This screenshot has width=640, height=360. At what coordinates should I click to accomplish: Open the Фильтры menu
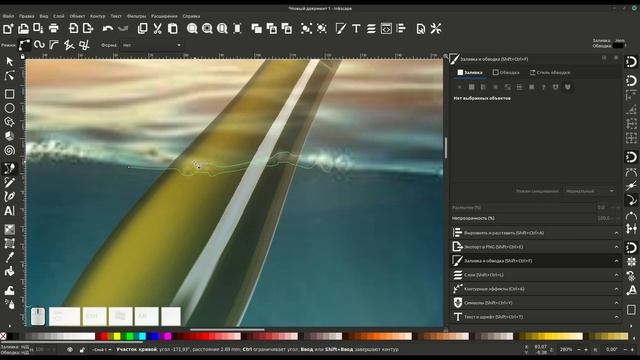[136, 16]
